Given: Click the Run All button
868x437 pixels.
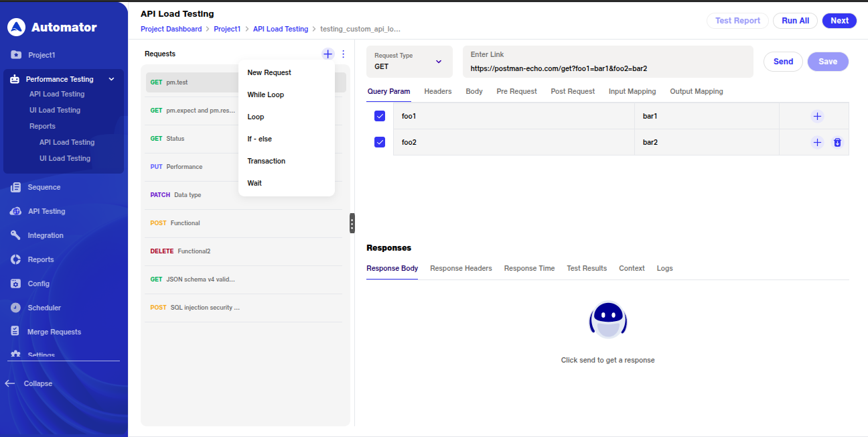Looking at the screenshot, I should pyautogui.click(x=795, y=21).
